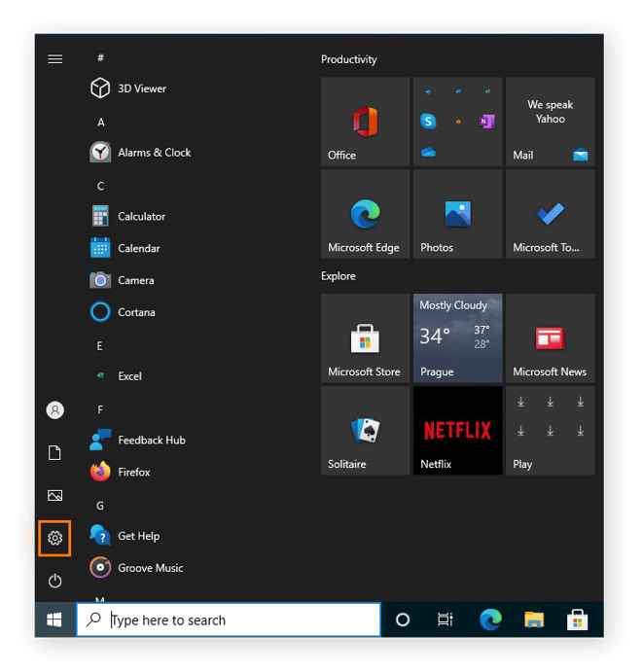
Task: Click the Windows Start button
Action: coord(54,619)
